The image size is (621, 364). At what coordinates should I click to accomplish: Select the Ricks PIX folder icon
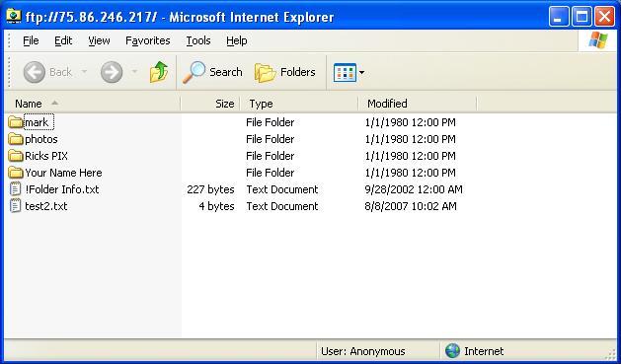tap(16, 156)
